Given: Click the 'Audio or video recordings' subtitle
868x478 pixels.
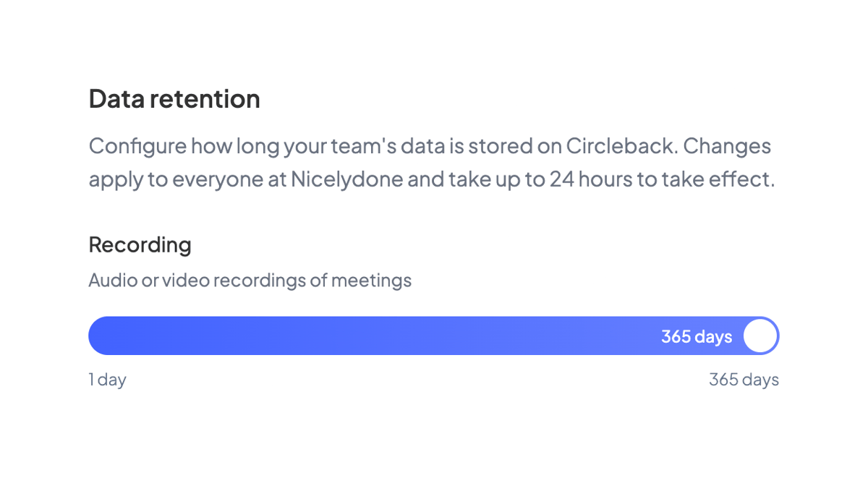Looking at the screenshot, I should click(x=250, y=280).
